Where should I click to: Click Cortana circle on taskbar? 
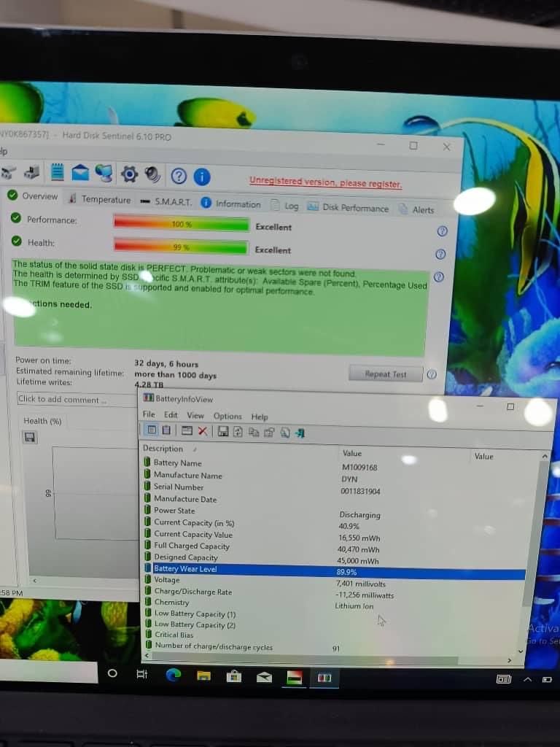coord(112,673)
